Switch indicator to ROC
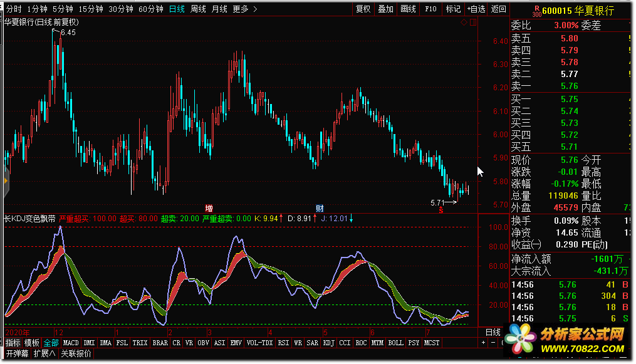Image resolution: width=636 pixels, height=364 pixels. (x=361, y=343)
